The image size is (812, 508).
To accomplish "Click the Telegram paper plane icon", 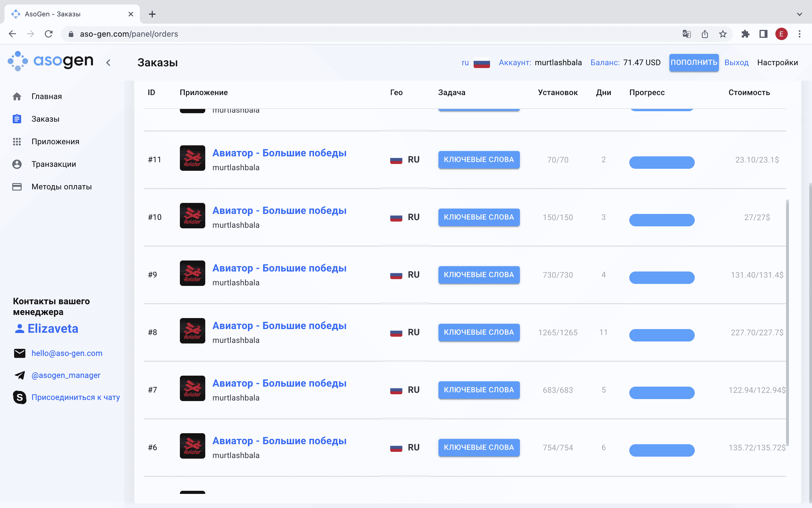I will point(19,375).
